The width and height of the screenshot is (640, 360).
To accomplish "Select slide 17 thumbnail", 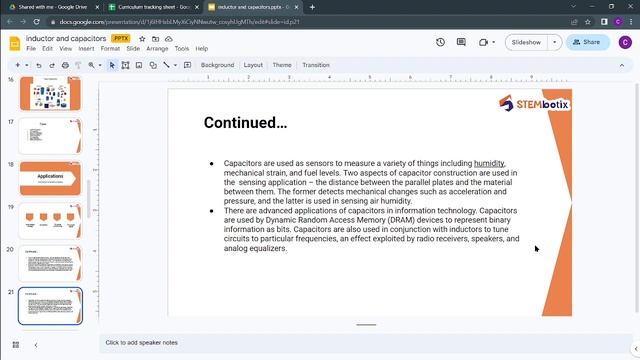I will (50, 136).
